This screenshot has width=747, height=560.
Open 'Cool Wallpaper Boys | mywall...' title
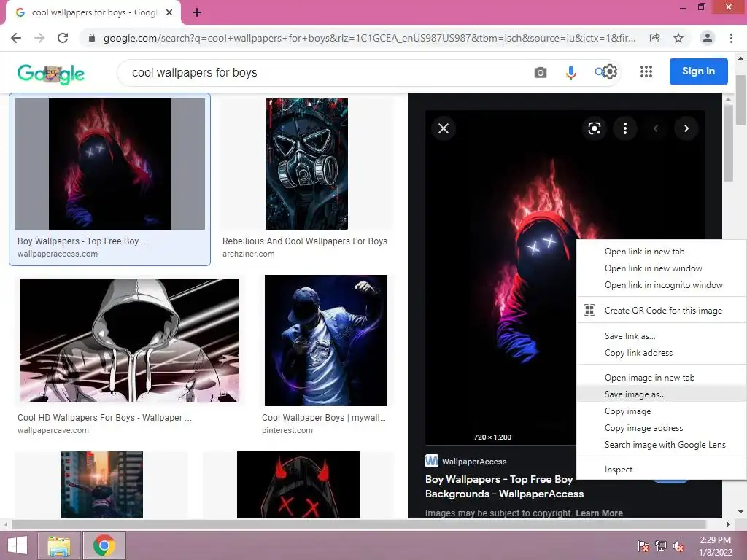click(324, 418)
